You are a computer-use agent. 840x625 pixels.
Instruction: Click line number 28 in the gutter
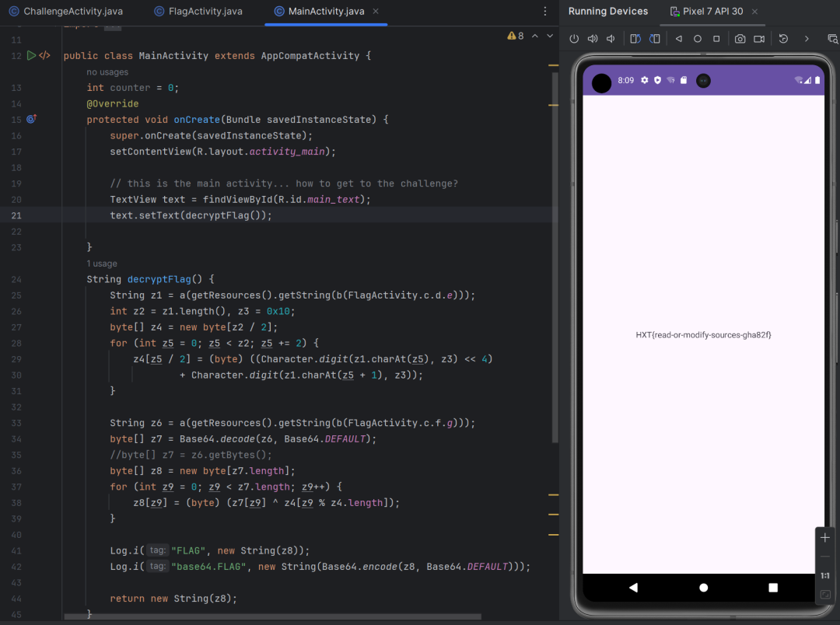tap(16, 344)
